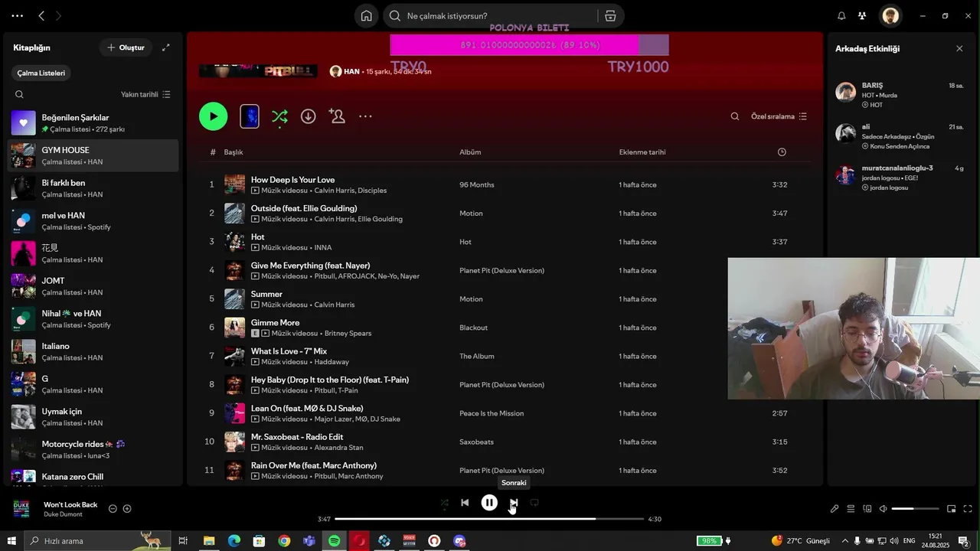Screen dimensions: 980x551
Task: Open the playlist video preview thumbnail
Action: [250, 116]
